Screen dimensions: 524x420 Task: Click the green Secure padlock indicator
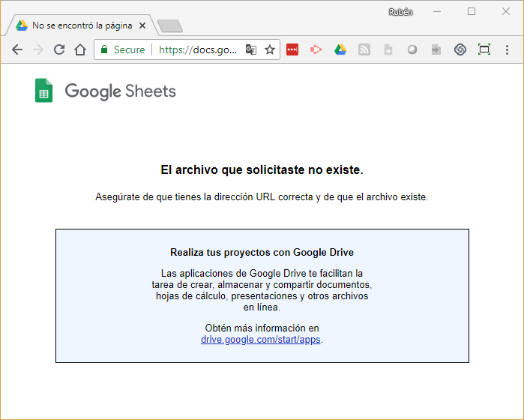click(x=122, y=49)
